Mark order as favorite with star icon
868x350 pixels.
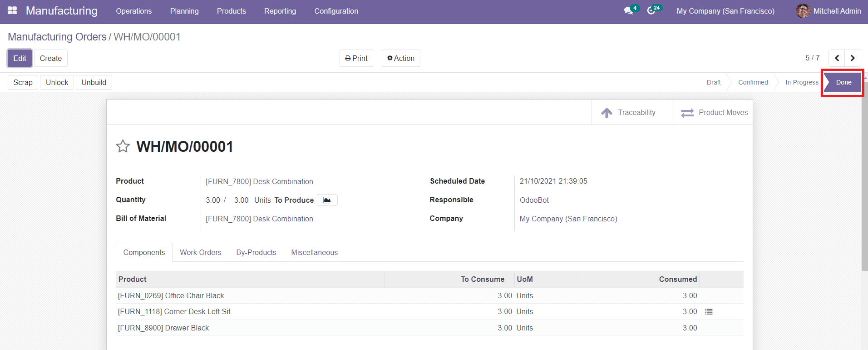tap(123, 146)
